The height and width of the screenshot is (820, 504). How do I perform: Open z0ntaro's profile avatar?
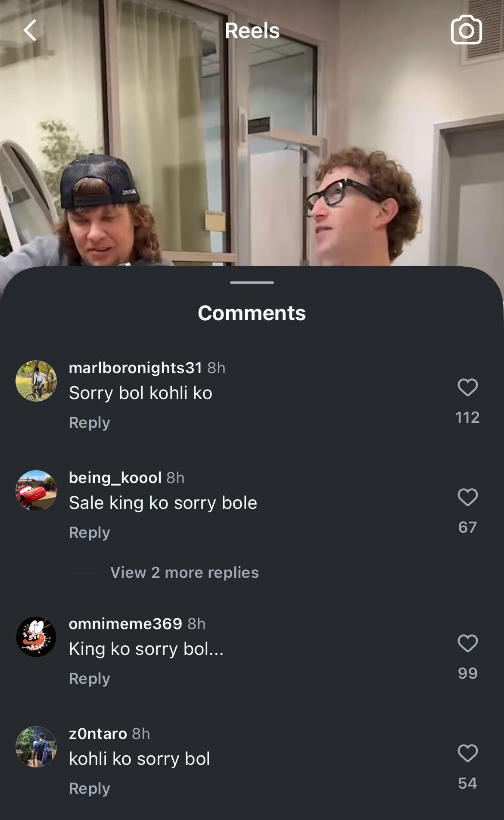coord(36,746)
